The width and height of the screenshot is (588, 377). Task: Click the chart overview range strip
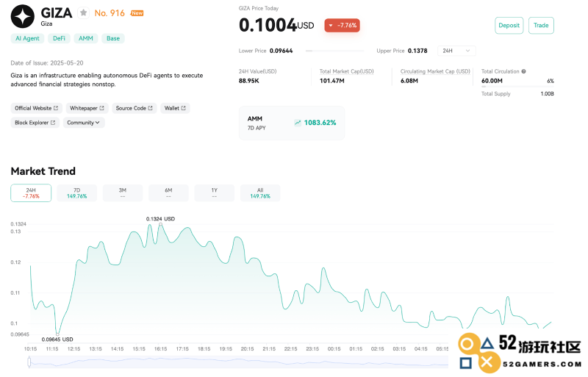pos(238,362)
